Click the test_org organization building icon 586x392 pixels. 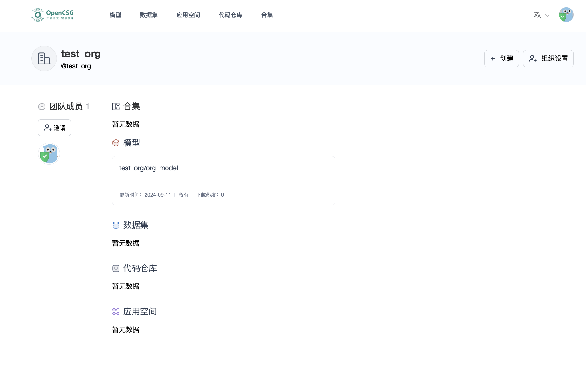44,58
